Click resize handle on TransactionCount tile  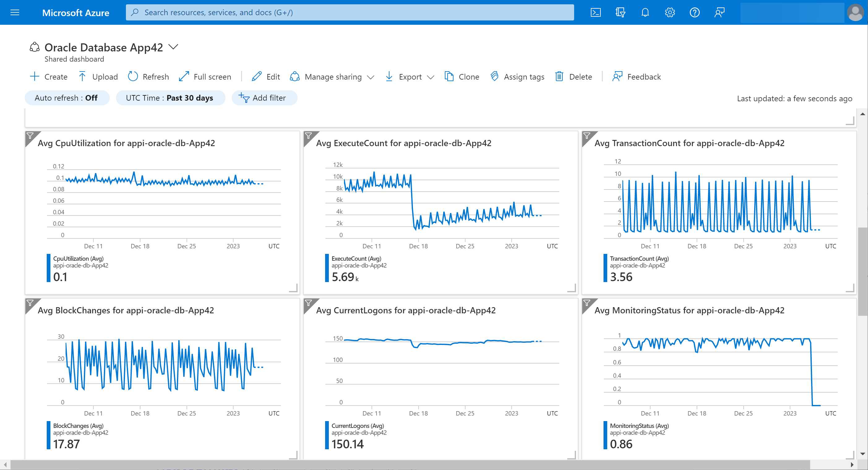click(850, 288)
